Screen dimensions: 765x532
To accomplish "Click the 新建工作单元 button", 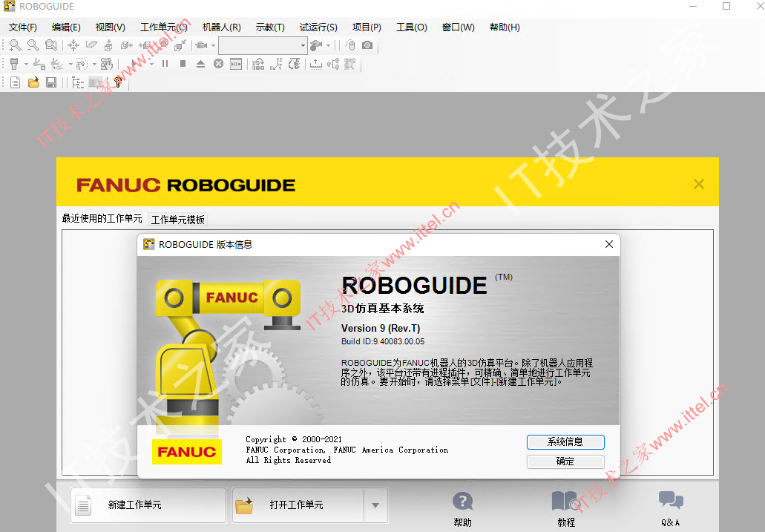I will point(148,505).
